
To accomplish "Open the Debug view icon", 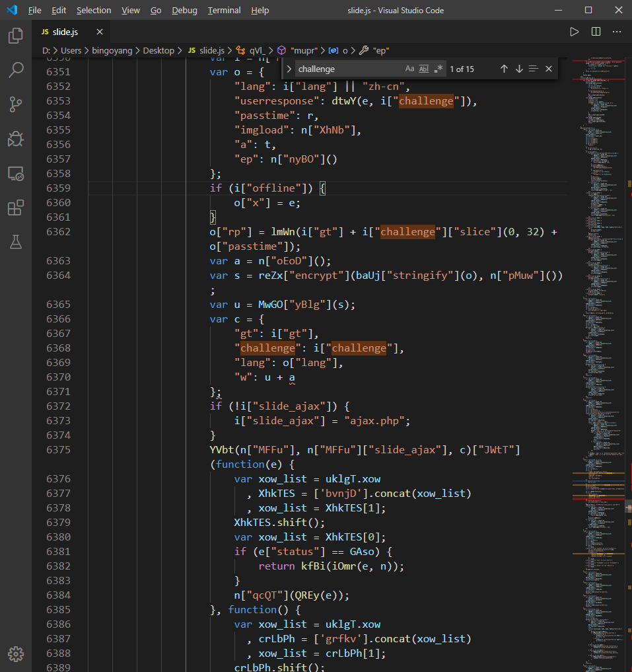I will 16,139.
